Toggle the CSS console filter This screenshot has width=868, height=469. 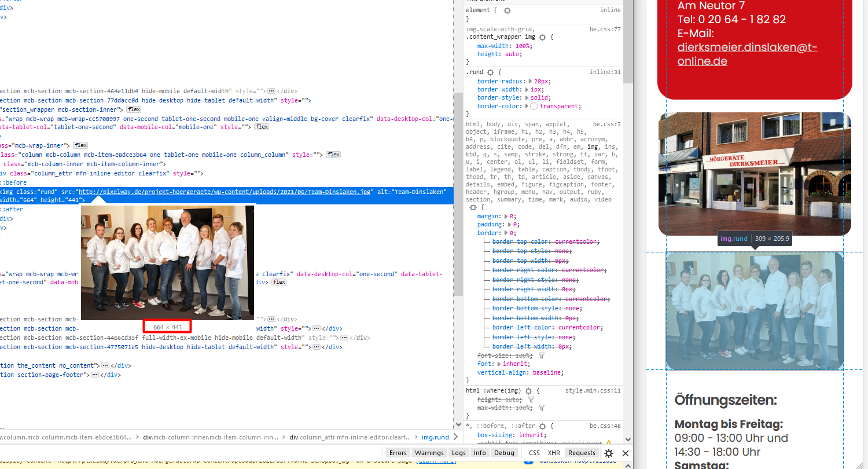(x=534, y=453)
